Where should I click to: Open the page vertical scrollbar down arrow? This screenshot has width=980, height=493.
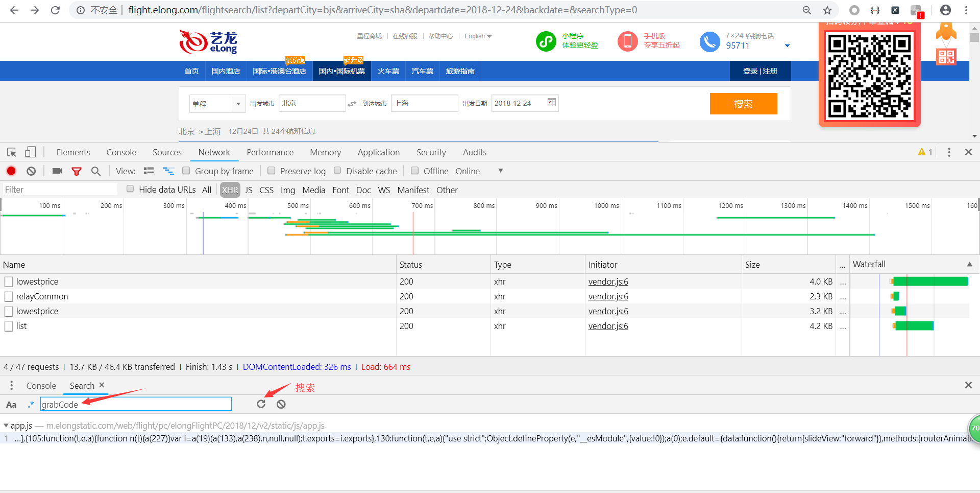(974, 136)
